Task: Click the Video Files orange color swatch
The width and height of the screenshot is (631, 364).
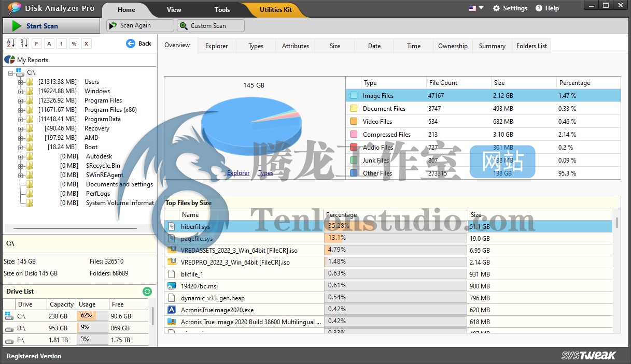Action: (x=354, y=122)
